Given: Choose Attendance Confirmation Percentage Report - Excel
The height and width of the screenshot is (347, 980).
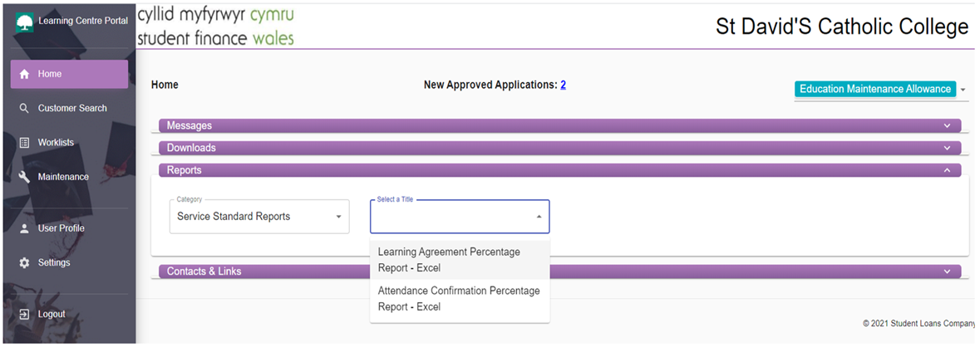Looking at the screenshot, I should tap(460, 299).
